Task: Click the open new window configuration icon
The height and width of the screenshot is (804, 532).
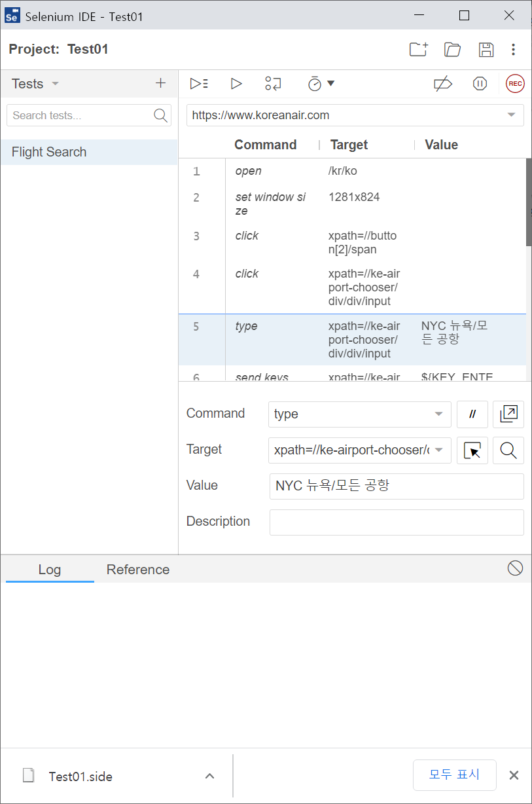Action: click(x=508, y=414)
